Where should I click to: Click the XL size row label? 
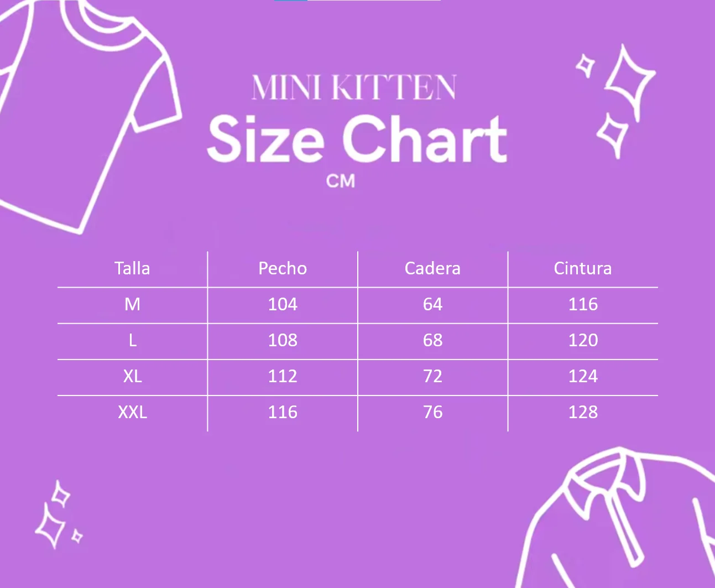coord(132,376)
